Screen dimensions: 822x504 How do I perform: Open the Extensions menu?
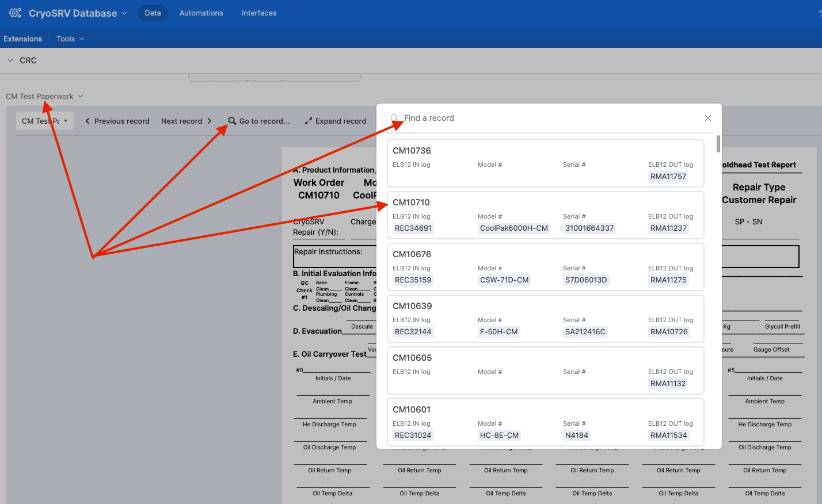(x=22, y=39)
